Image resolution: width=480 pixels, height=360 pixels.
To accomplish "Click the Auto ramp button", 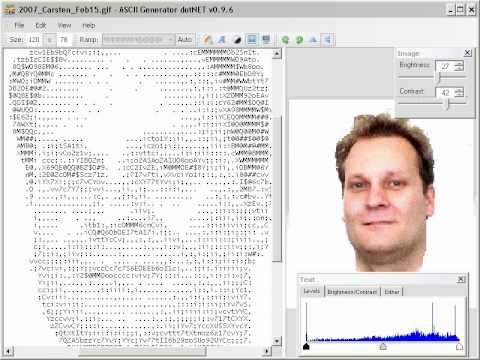I will [184, 40].
